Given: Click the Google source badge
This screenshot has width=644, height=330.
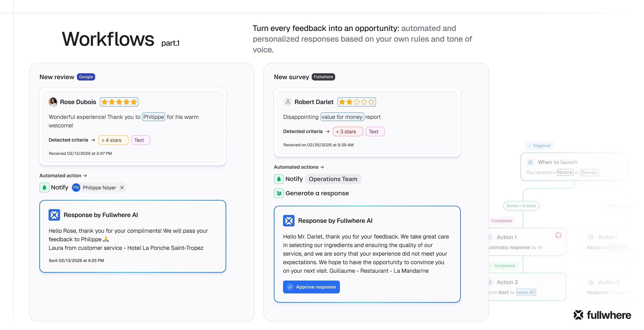Looking at the screenshot, I should pos(86,77).
